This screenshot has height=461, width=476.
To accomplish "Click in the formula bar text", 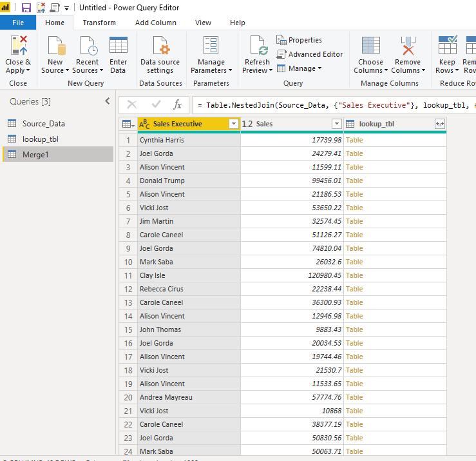I will [x=334, y=105].
